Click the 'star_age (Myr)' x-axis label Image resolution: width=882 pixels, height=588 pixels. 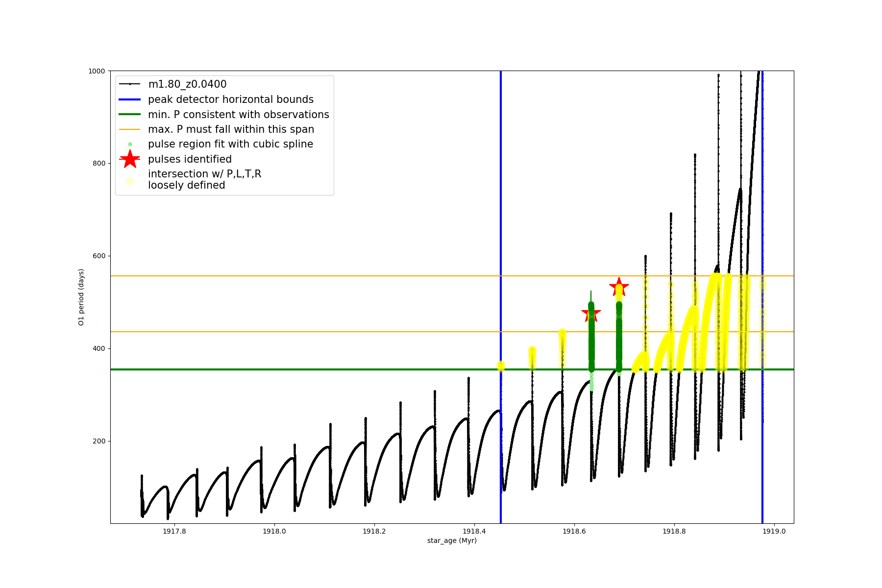452,540
